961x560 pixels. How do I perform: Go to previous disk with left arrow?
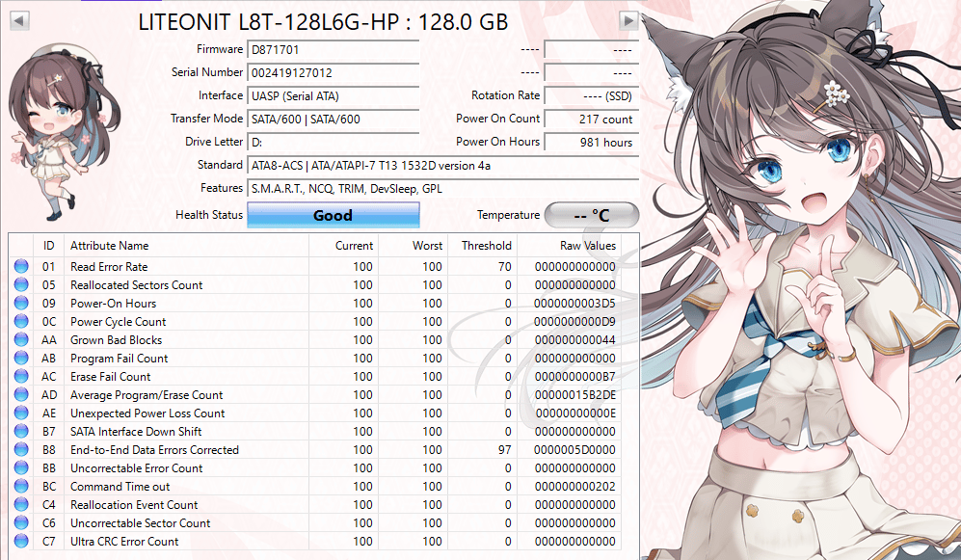(x=19, y=21)
